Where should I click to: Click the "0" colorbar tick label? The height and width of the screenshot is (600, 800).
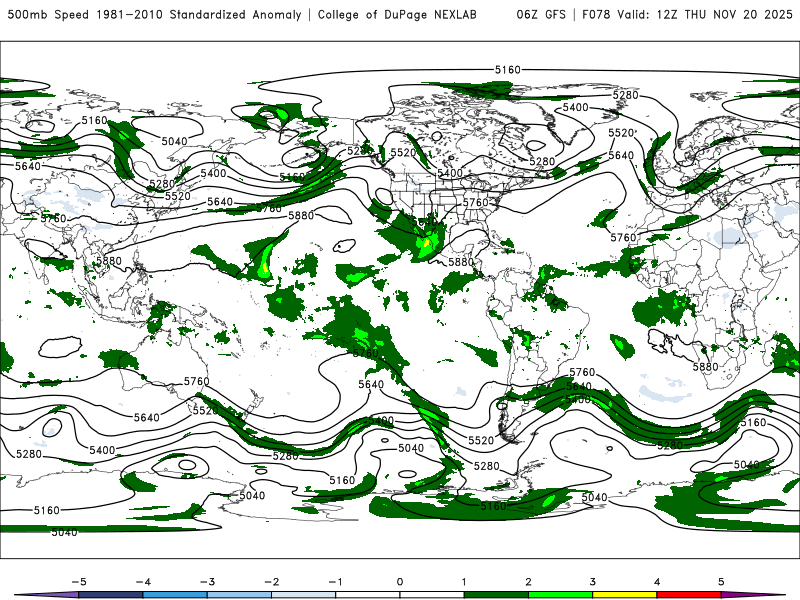tap(400, 582)
